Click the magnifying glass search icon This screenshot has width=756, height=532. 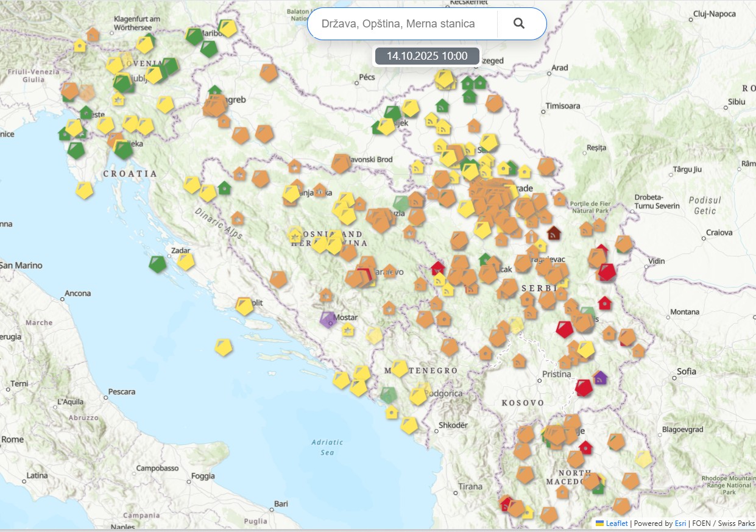[519, 24]
